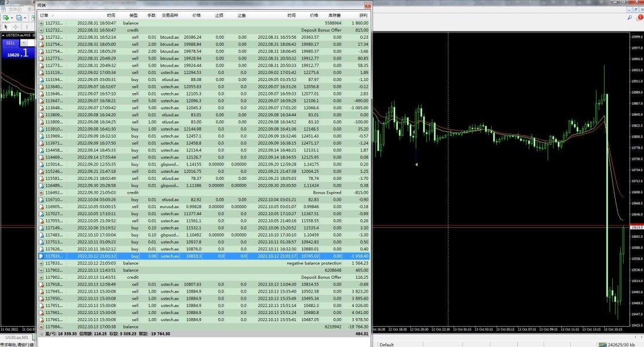Click order icon of 2022.09.05 03:00:31 buy row

(41, 80)
